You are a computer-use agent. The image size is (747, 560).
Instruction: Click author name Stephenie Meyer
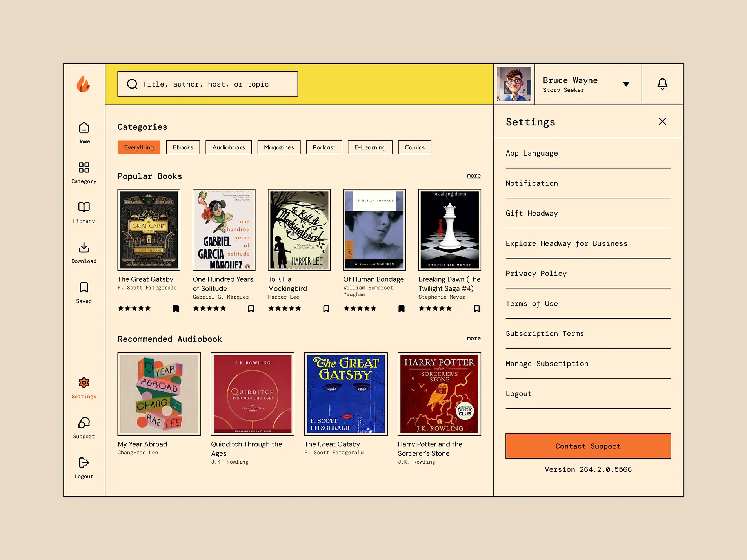(x=442, y=297)
